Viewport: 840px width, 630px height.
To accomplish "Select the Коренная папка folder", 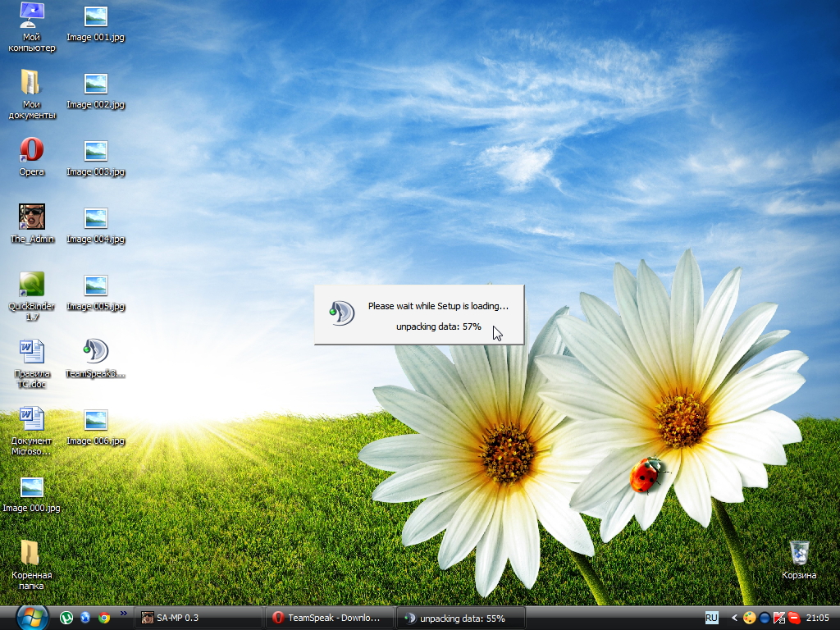I will pos(32,565).
